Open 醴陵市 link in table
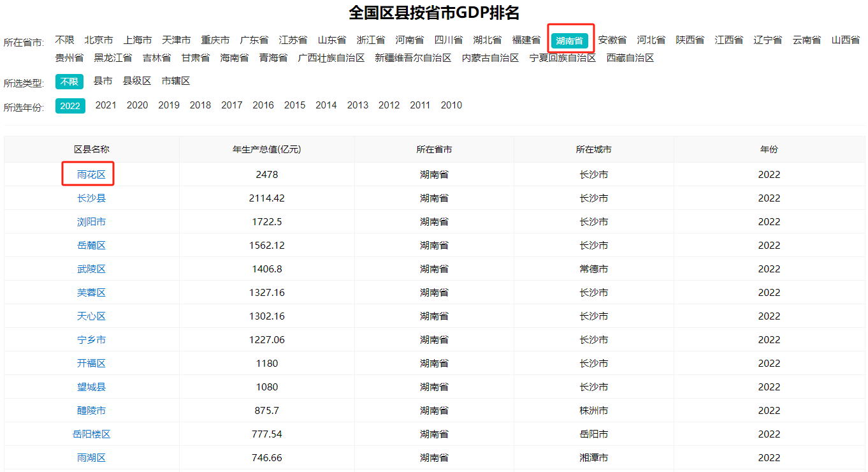Viewport: 868px width, 472px height. [x=91, y=411]
